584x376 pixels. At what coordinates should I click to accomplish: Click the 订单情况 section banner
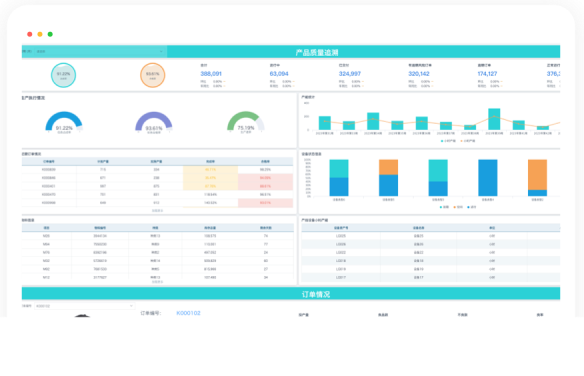[316, 294]
